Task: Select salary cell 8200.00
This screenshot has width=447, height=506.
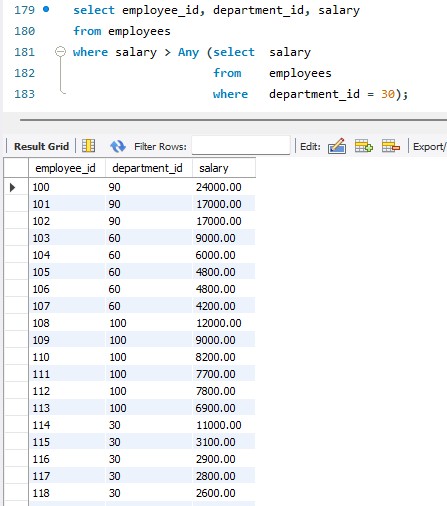Action: tap(224, 357)
